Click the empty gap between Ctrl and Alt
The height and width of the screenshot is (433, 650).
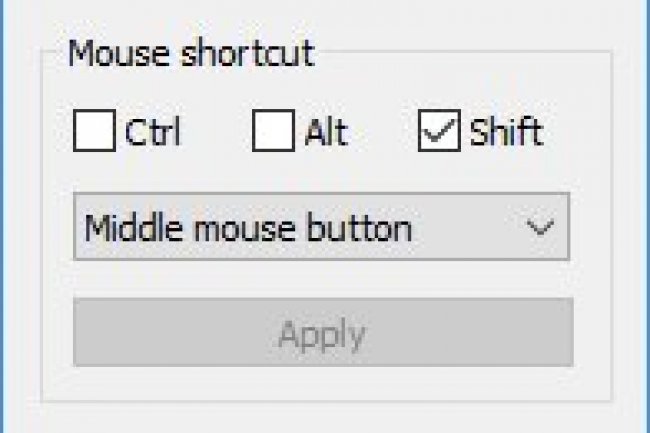pos(215,132)
